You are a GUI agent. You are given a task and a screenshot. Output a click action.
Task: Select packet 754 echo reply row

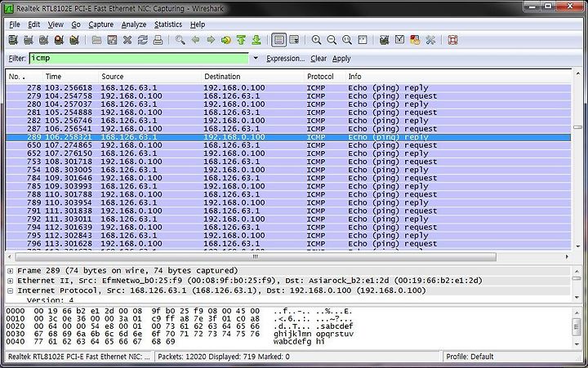click(288, 170)
